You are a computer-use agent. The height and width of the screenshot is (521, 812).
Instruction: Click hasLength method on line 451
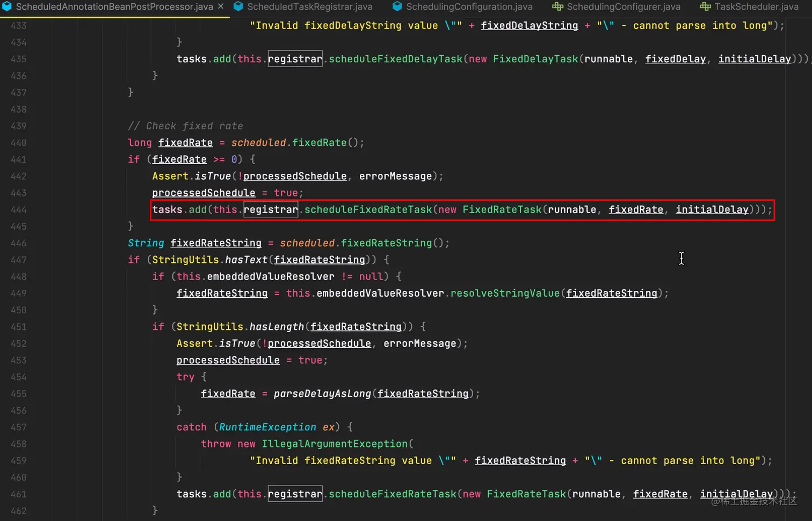pyautogui.click(x=277, y=327)
